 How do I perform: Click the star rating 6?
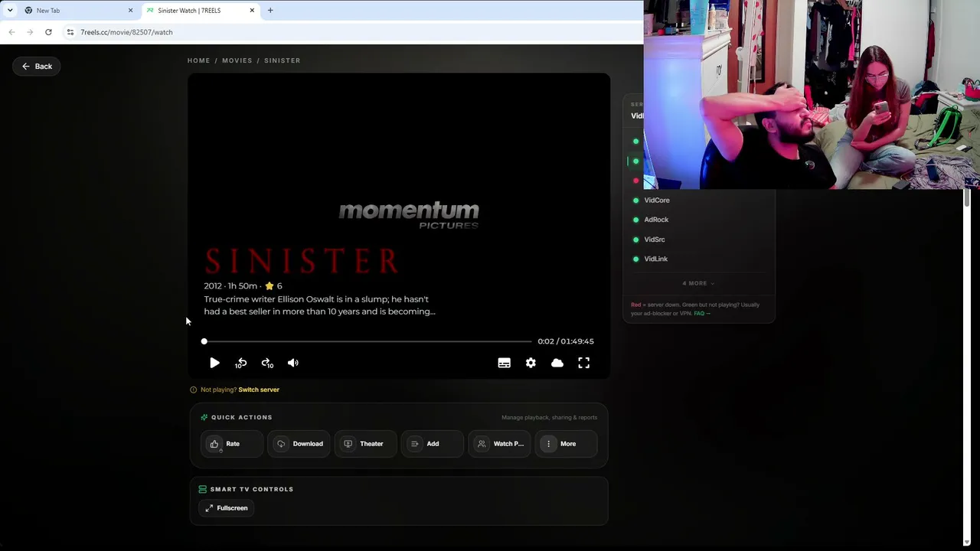(x=273, y=285)
